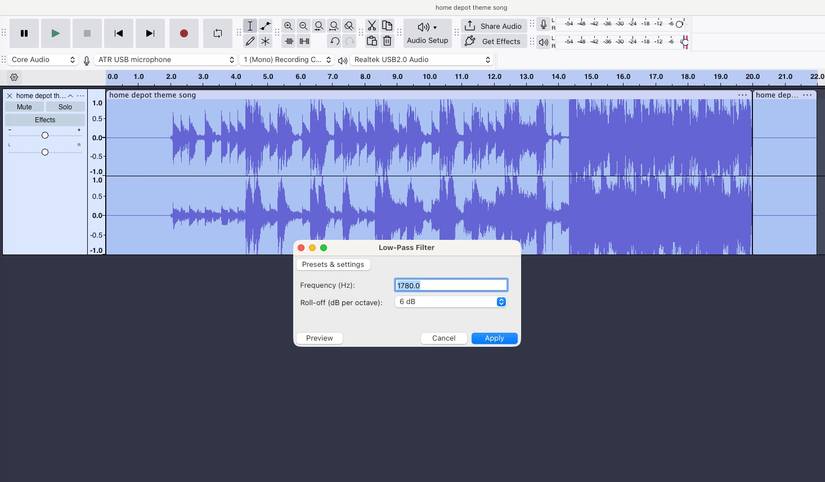
Task: Click the Share Audio button
Action: pyautogui.click(x=494, y=26)
